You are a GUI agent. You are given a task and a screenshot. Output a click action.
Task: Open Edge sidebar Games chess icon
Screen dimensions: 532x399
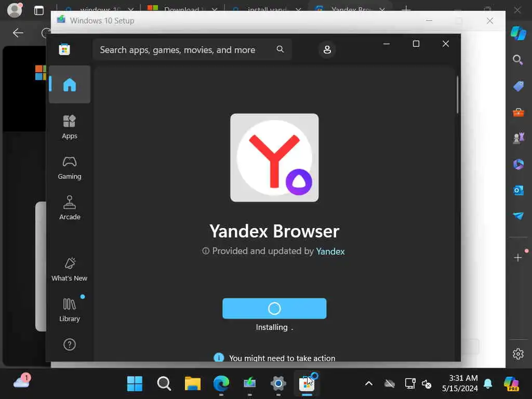pos(518,138)
